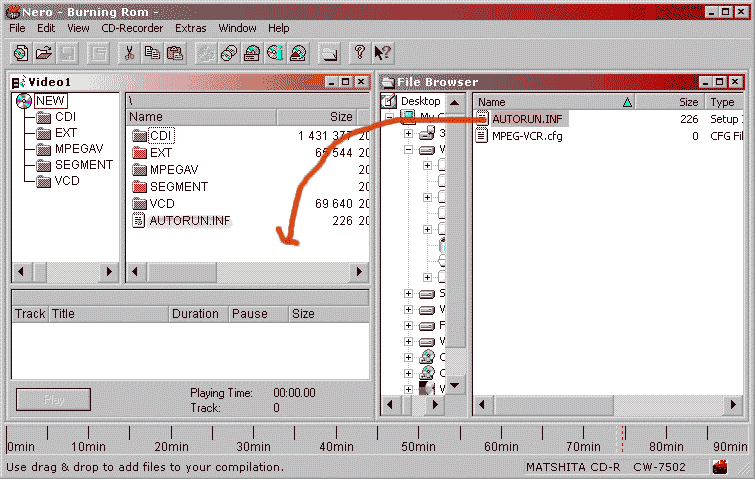Expand the S drive node in File Browser
The image size is (755, 479).
[x=408, y=293]
